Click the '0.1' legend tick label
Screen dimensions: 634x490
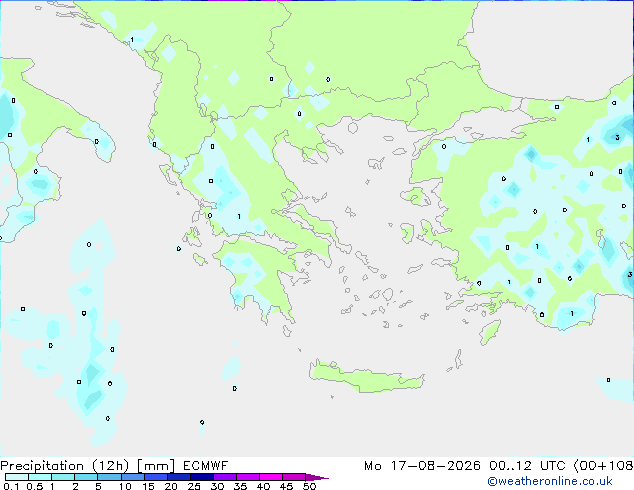click(11, 486)
